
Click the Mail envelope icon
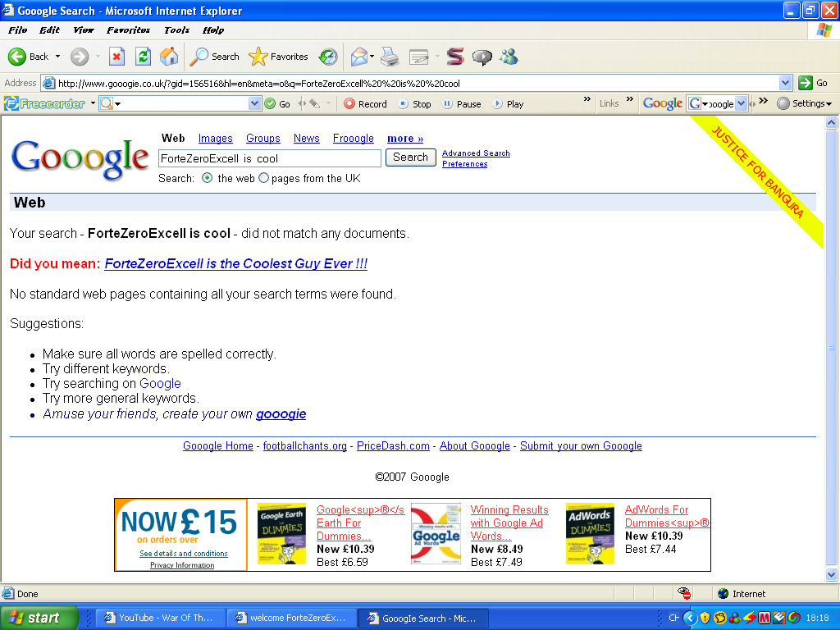pyautogui.click(x=359, y=57)
